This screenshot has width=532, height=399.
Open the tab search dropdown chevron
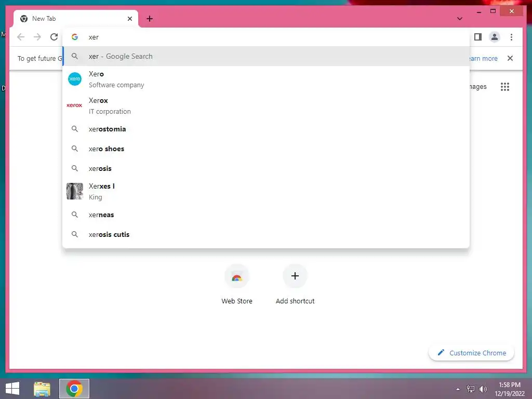(460, 19)
